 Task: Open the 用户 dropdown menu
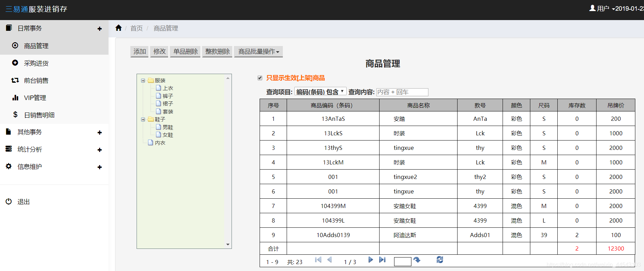[602, 8]
